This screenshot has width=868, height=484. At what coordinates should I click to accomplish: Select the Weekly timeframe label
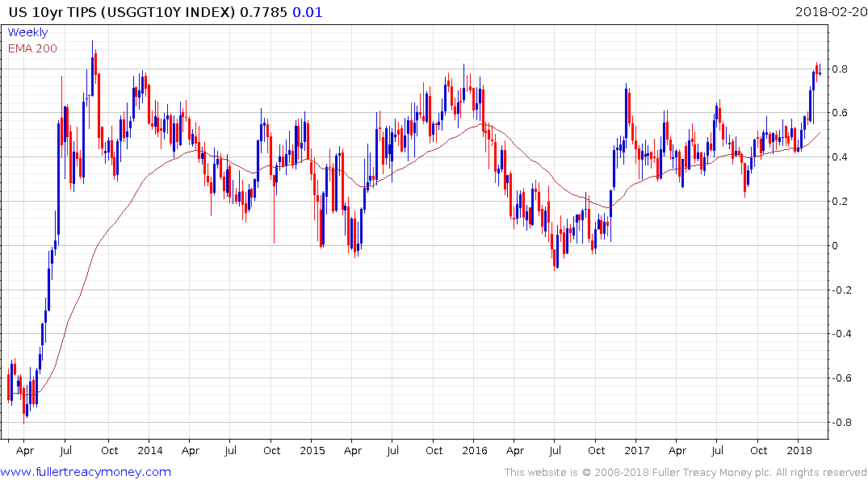pyautogui.click(x=27, y=32)
